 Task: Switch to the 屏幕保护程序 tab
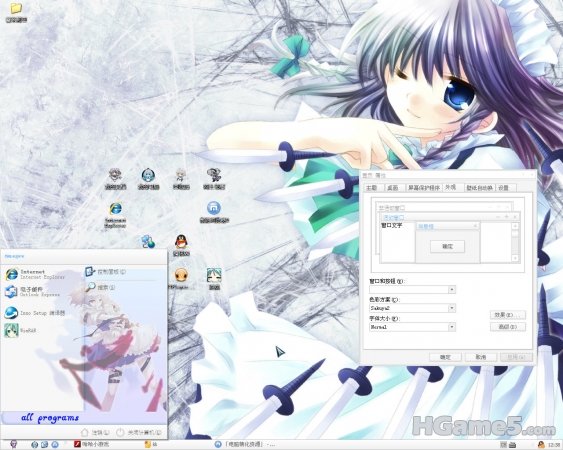424,188
